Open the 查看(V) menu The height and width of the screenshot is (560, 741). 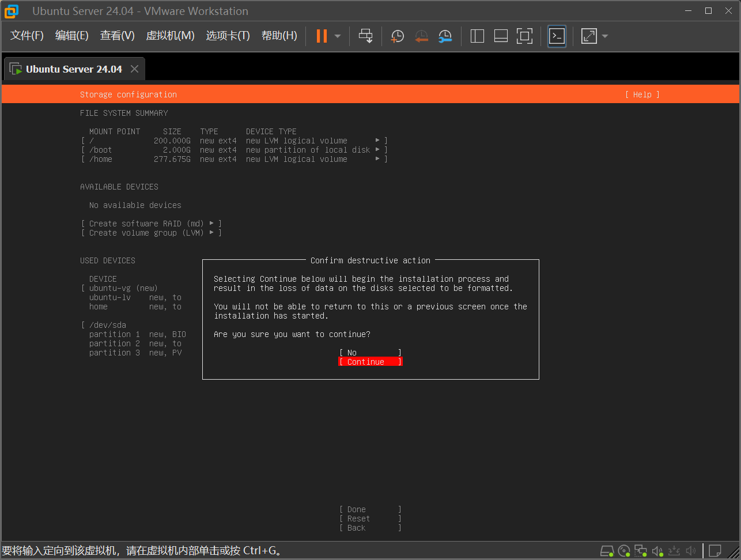118,36
